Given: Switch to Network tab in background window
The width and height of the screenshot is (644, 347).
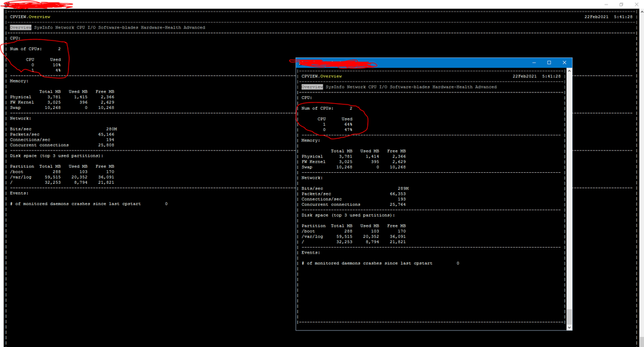Looking at the screenshot, I should pyautogui.click(x=64, y=28).
